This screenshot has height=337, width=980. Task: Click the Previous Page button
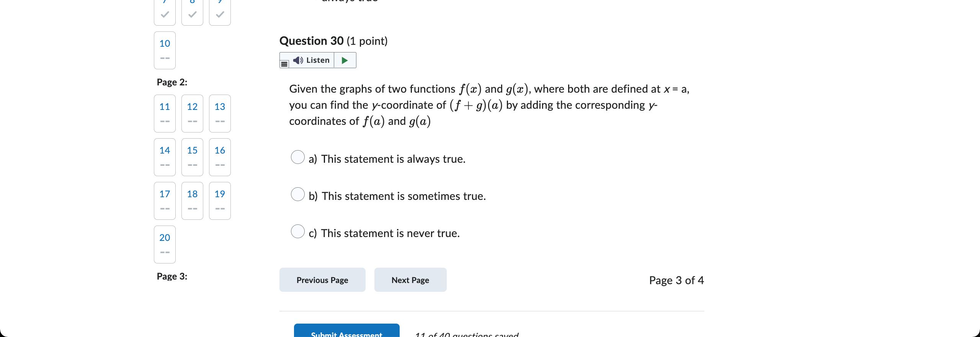(x=322, y=280)
